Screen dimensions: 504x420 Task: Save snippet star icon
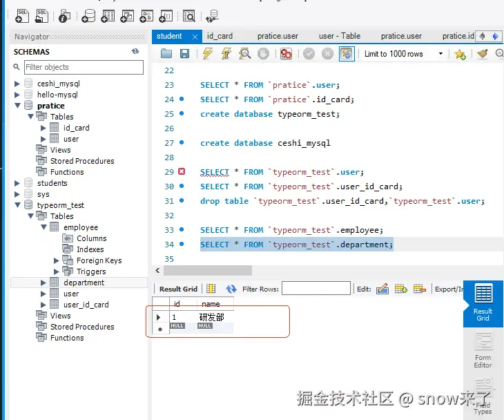pos(460,54)
